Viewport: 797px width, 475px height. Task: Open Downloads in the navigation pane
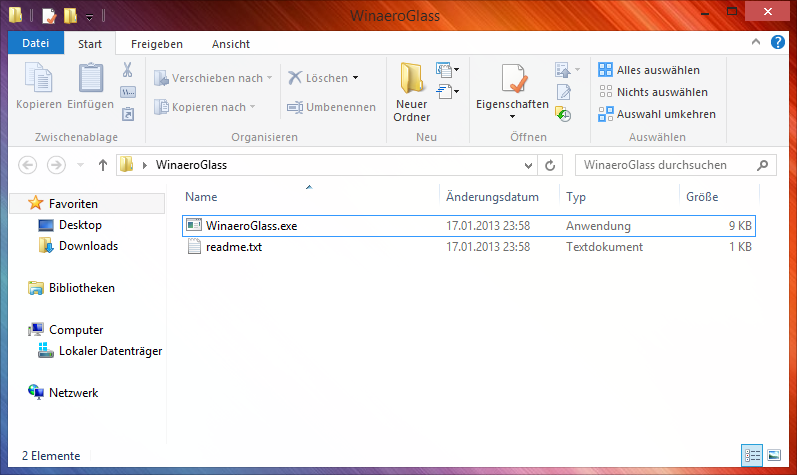[88, 246]
